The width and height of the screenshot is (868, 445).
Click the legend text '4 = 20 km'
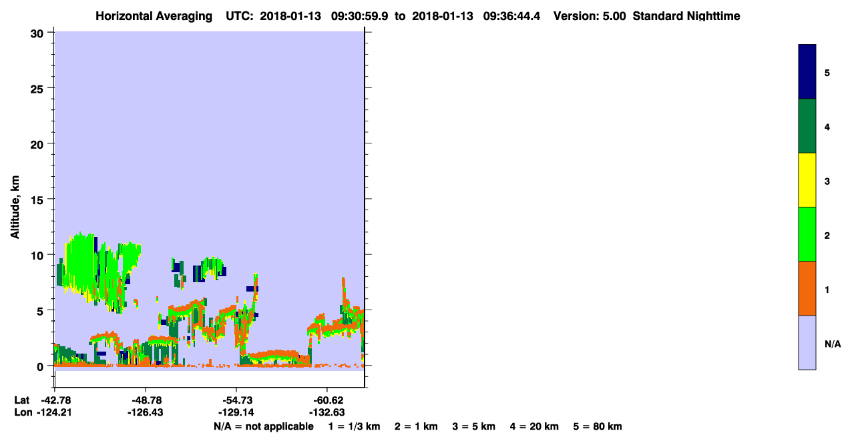click(534, 426)
